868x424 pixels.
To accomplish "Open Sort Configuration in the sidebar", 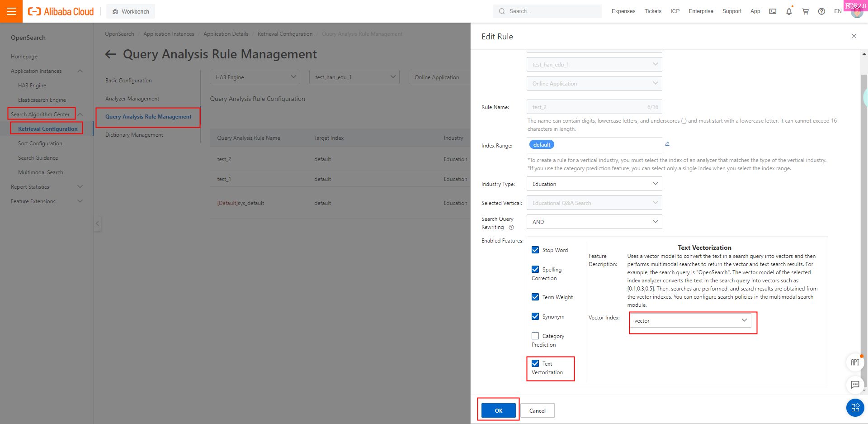I will pyautogui.click(x=40, y=143).
